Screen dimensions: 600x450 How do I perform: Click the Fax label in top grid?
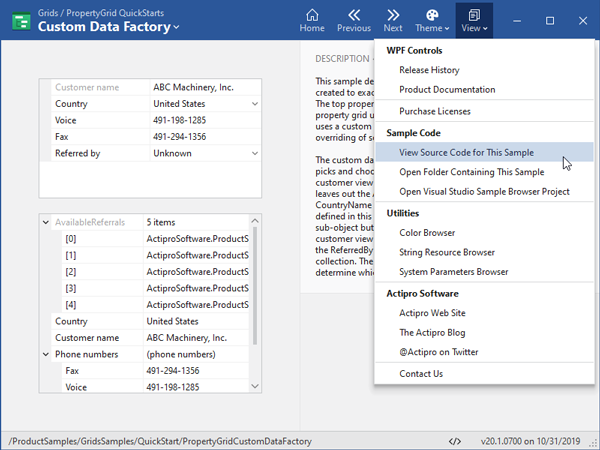[62, 137]
